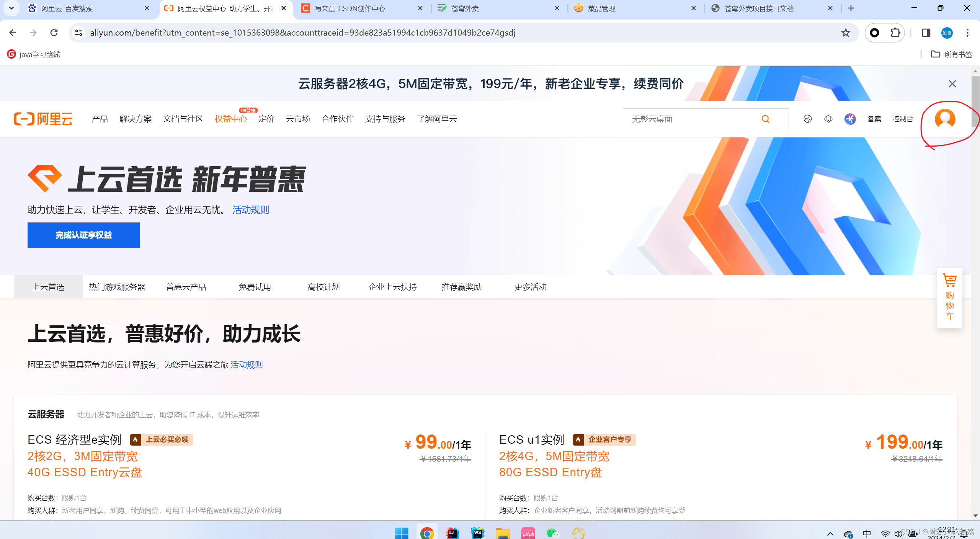Select the 免费试用 section tab
Viewport: 980px width, 539px height.
pyautogui.click(x=255, y=286)
